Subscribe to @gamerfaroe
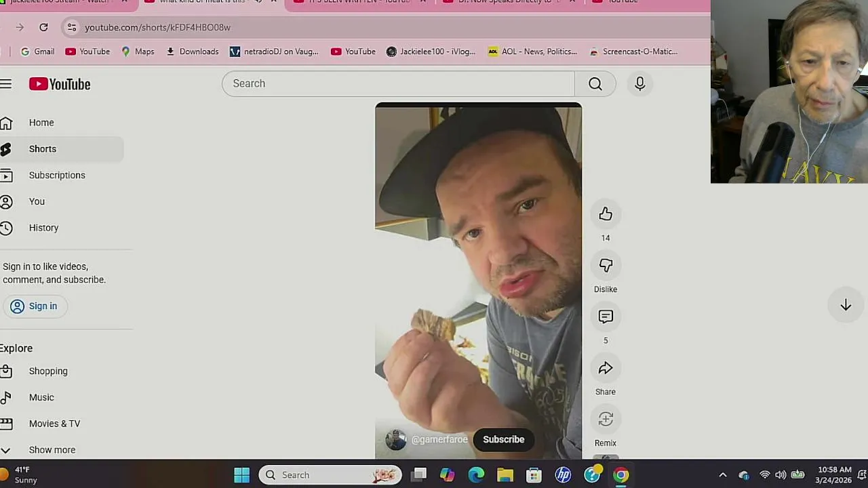 (x=504, y=440)
